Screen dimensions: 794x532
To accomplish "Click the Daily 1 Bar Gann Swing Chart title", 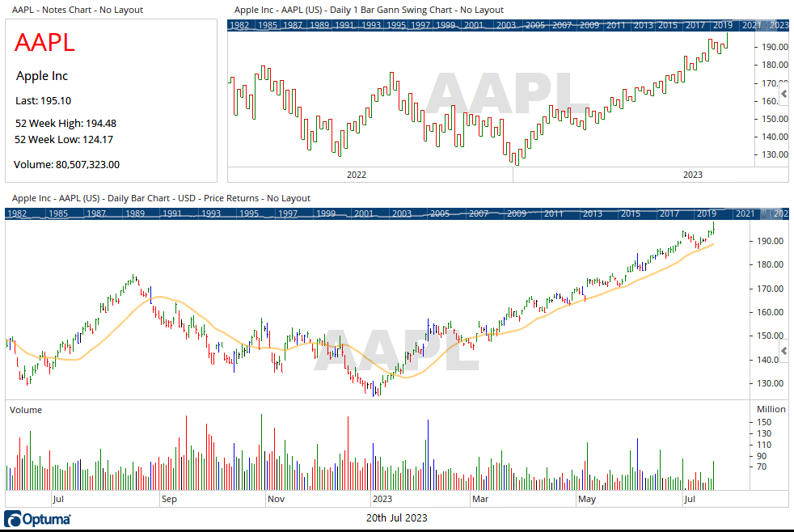I will pyautogui.click(x=370, y=11).
